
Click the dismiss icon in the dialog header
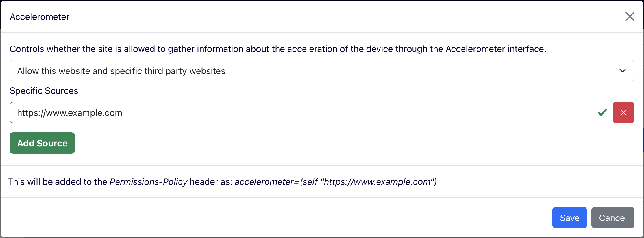(630, 17)
